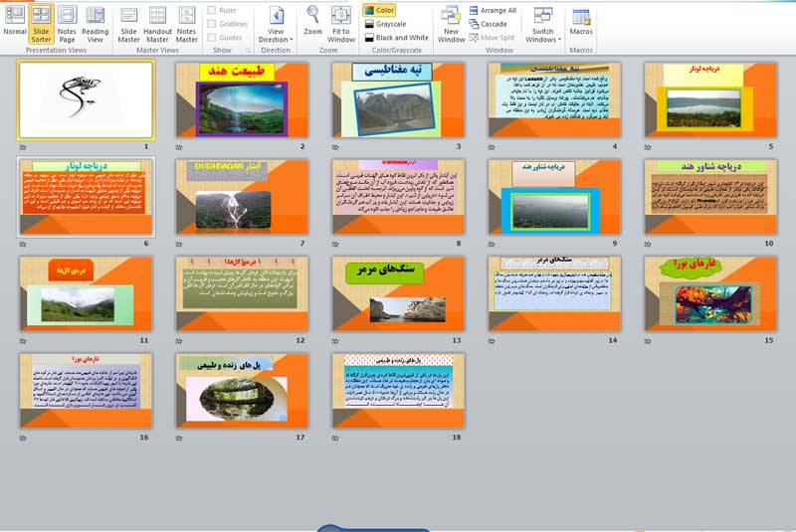The image size is (796, 532).
Task: Select the Slide Sorter view button
Action: point(41,23)
